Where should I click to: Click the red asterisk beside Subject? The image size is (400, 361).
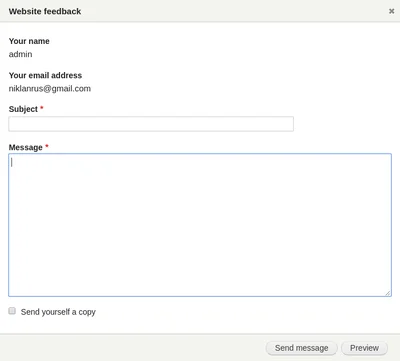coord(42,108)
